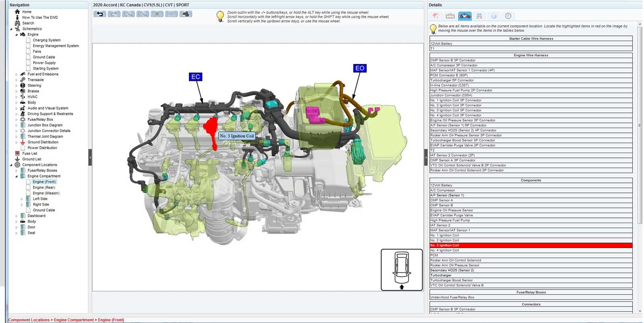Open Junction Connector Details

pos(49,131)
